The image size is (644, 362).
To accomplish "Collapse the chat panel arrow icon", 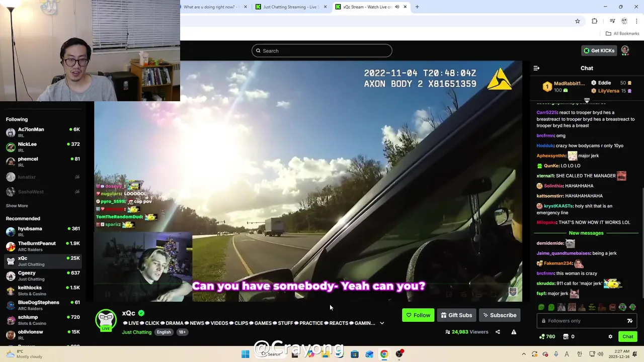I will click(x=536, y=68).
